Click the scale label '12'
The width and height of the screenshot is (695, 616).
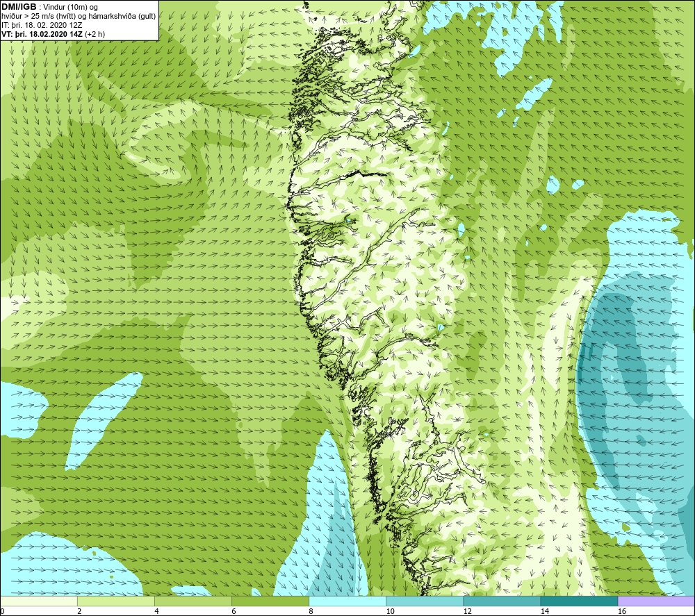pos(468,612)
